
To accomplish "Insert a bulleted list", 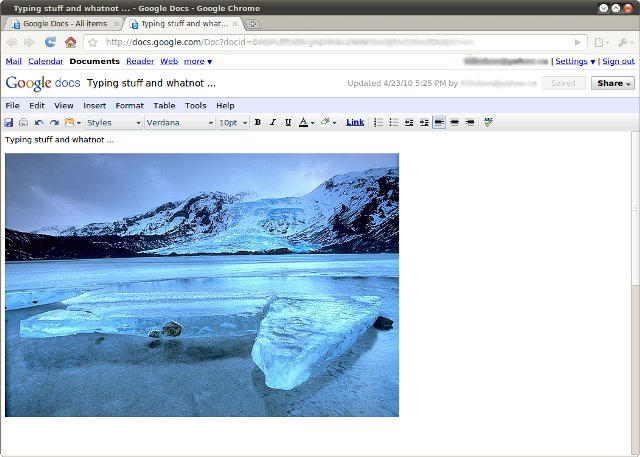I will coord(393,122).
